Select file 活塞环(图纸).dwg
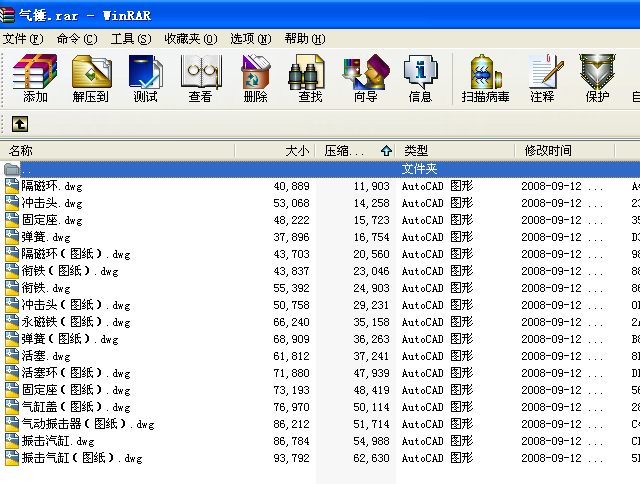The width and height of the screenshot is (640, 484). (76, 373)
